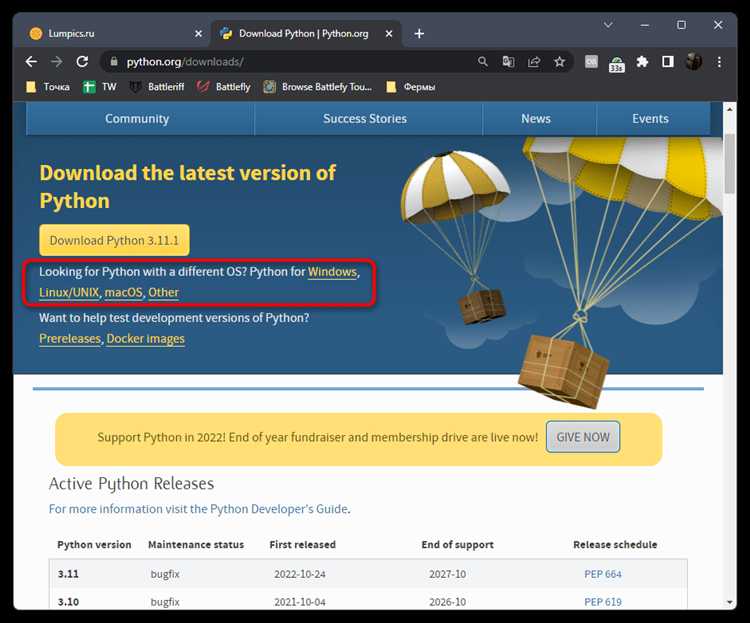
Task: Click the Maintenance status column header
Action: coord(196,545)
